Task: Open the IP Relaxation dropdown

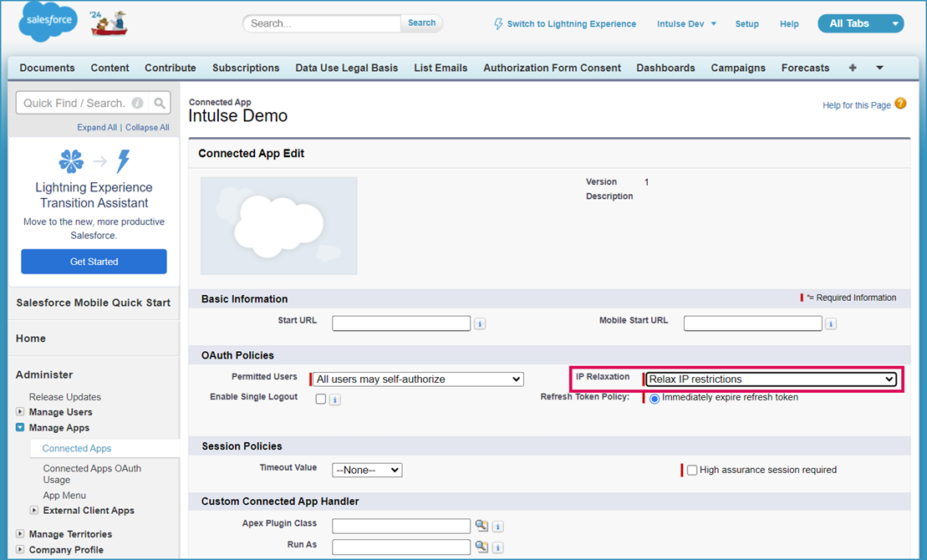Action: click(x=771, y=379)
